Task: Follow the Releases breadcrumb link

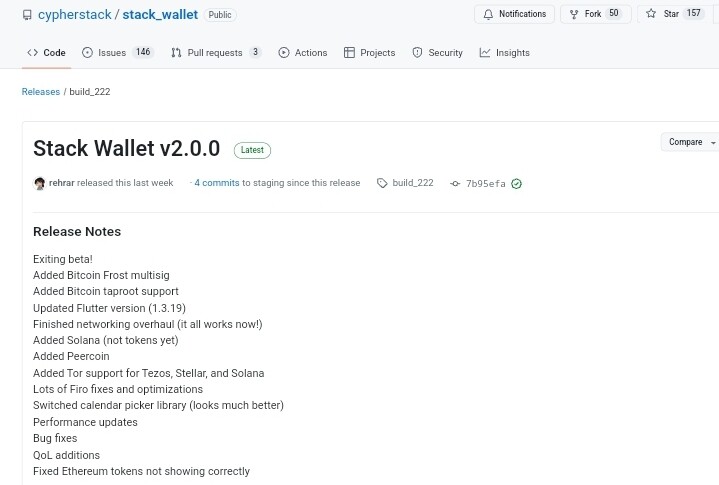Action: (41, 92)
